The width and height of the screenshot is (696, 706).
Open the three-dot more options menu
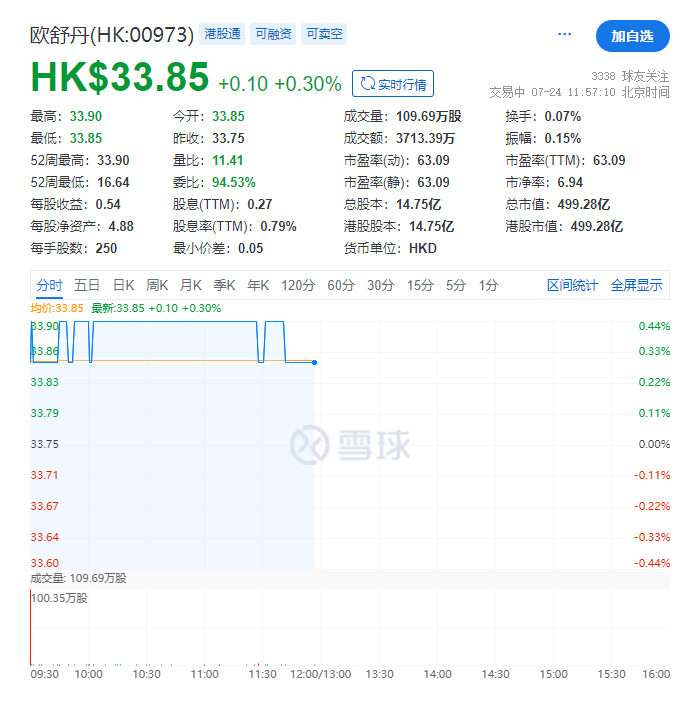[564, 34]
